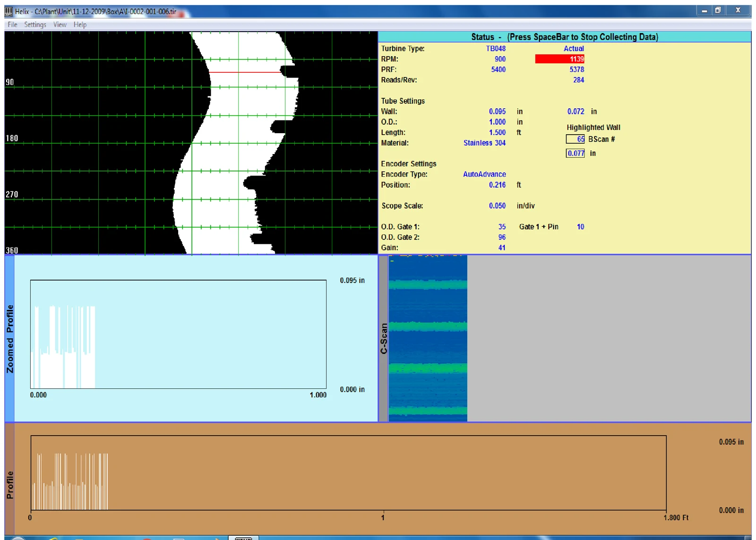Click the Helix application icon in title bar
756x540 pixels.
pos(9,11)
